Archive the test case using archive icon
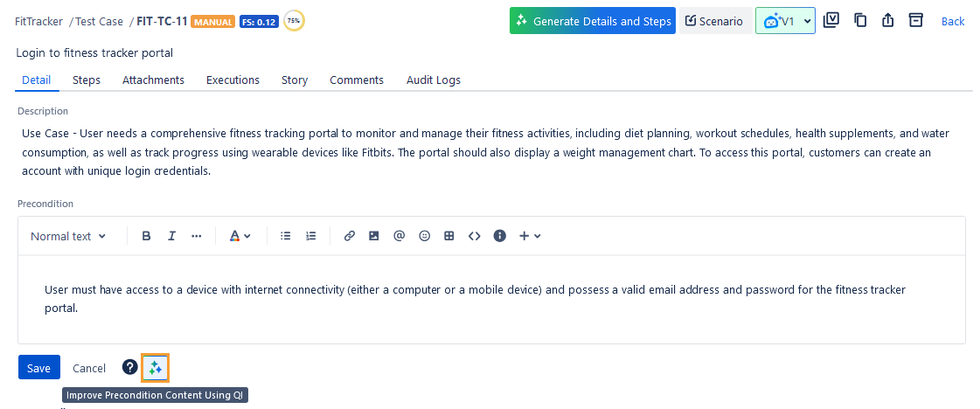The width and height of the screenshot is (980, 409). pyautogui.click(x=915, y=21)
